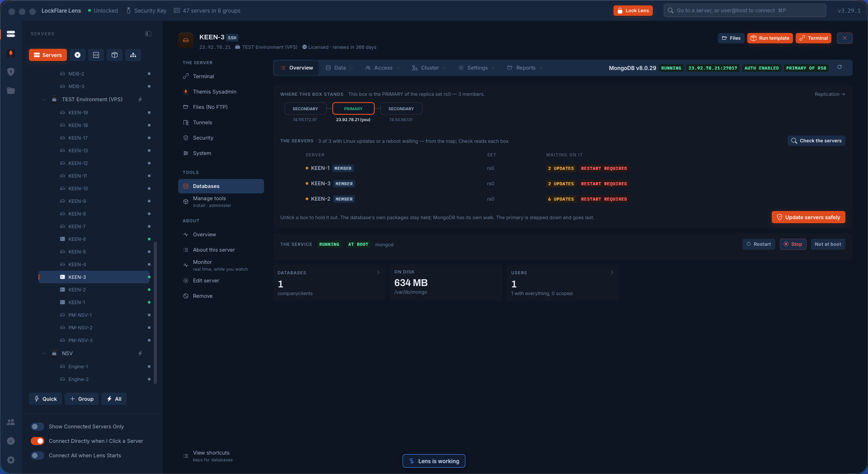Open Monitor real time view
This screenshot has width=868, height=474.
[x=221, y=265]
